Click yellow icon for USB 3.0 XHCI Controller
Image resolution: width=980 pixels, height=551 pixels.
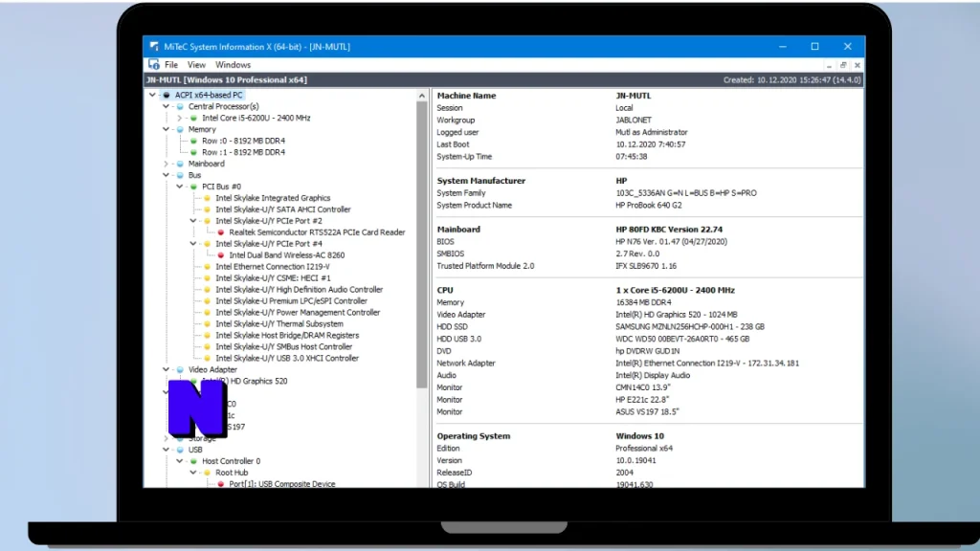pyautogui.click(x=208, y=358)
